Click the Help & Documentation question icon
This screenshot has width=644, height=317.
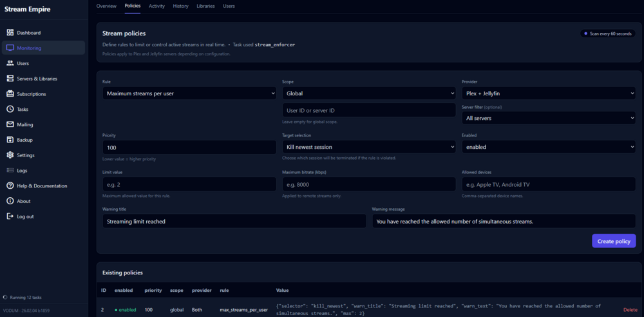[x=10, y=186]
